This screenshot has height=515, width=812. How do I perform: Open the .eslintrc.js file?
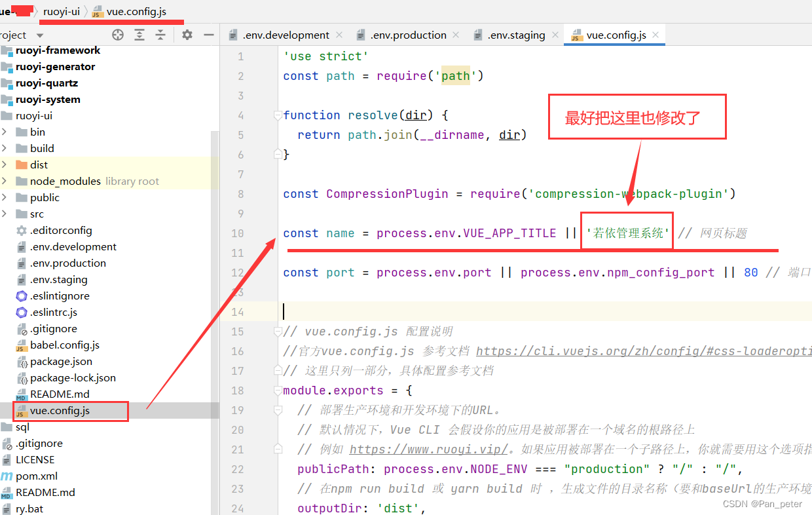coord(54,312)
